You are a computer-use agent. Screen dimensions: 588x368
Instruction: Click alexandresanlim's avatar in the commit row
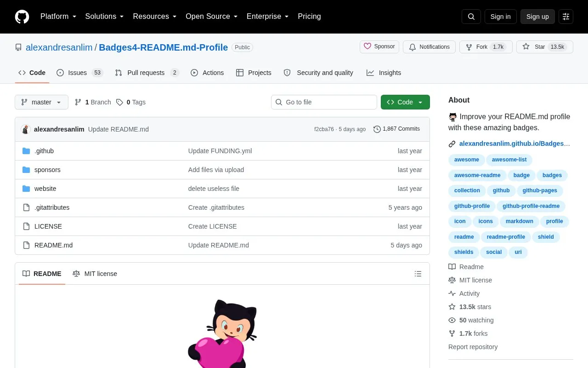pos(26,129)
